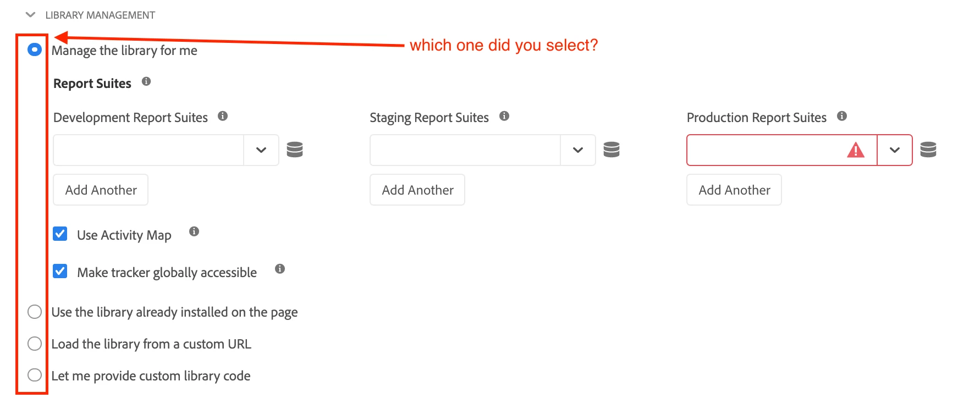Viewport: 980px width, 398px height.
Task: Click info icon beside Production Report Suites
Action: click(x=842, y=116)
